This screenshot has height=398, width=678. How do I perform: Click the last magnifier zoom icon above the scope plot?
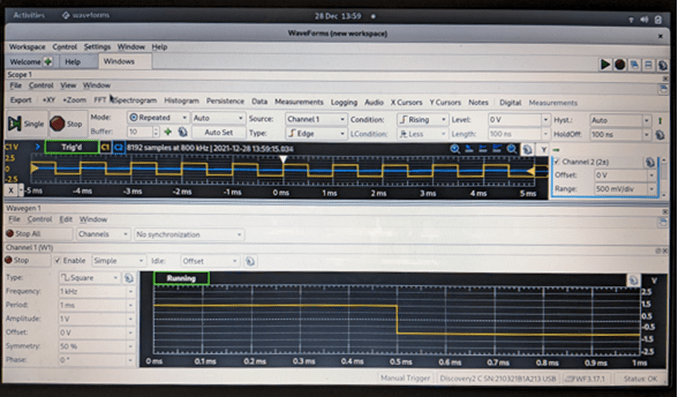(512, 149)
